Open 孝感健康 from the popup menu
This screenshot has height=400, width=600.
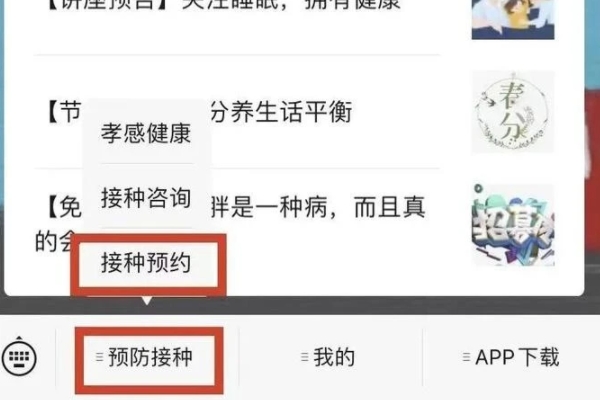point(146,133)
